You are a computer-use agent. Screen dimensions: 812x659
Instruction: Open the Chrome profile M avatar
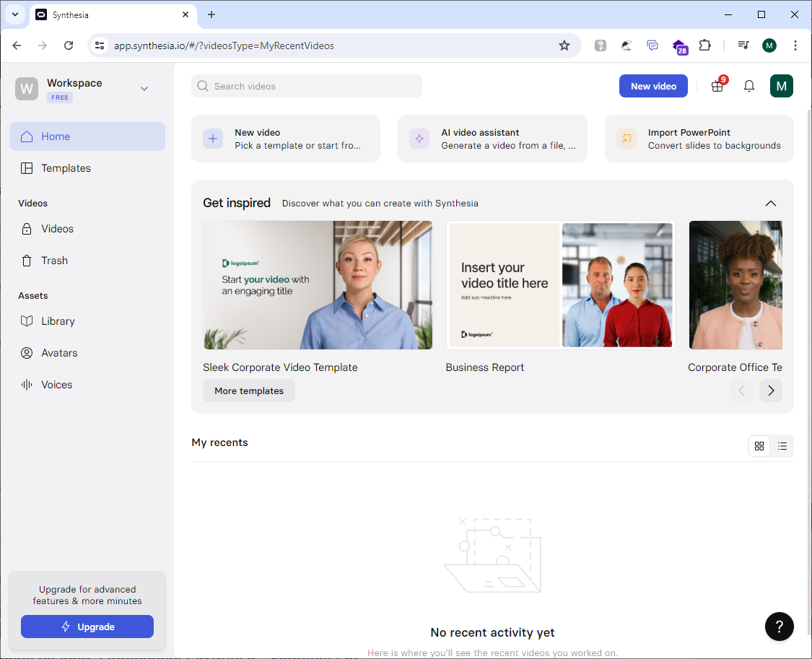click(x=769, y=45)
